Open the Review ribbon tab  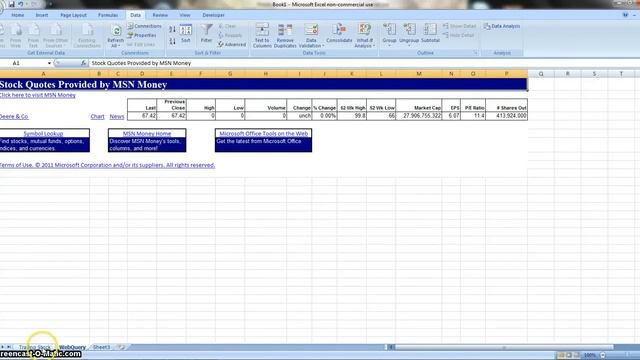[160, 15]
